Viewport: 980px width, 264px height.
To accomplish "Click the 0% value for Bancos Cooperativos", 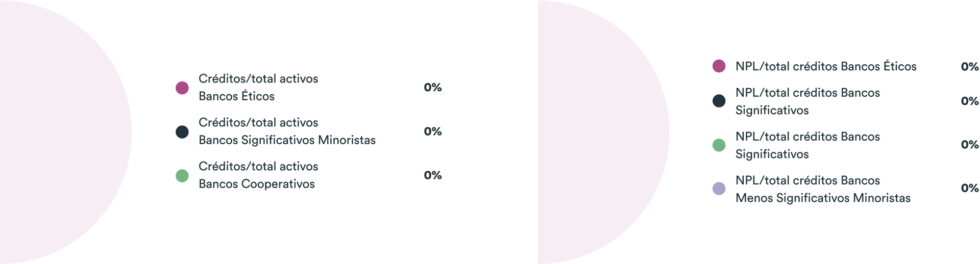I will pos(432,175).
